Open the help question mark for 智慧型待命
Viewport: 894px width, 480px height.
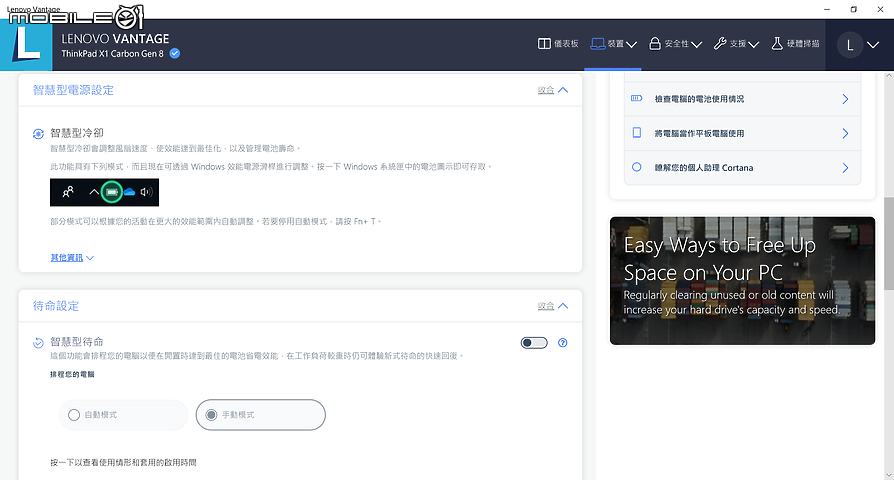click(563, 343)
